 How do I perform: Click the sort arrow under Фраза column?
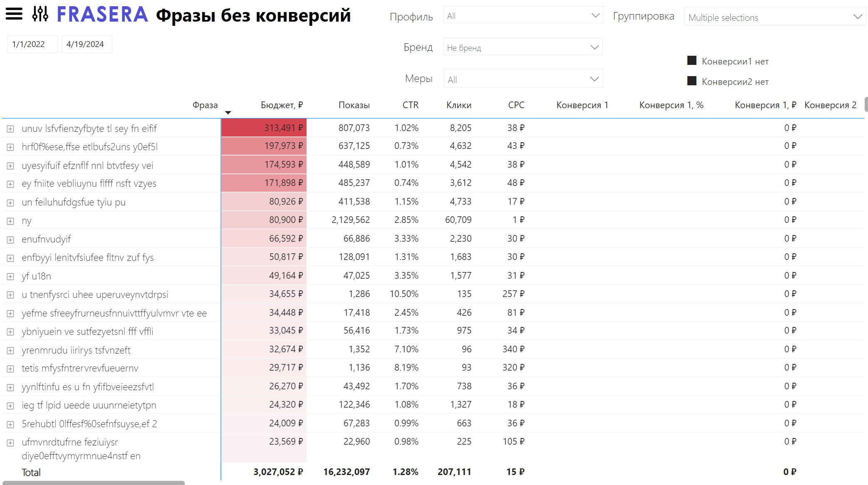228,113
